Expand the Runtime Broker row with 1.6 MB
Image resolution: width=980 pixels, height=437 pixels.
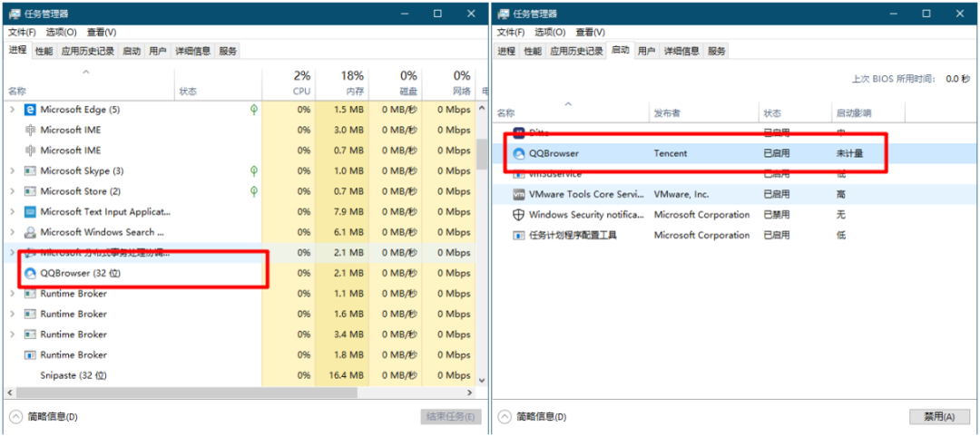coord(12,314)
